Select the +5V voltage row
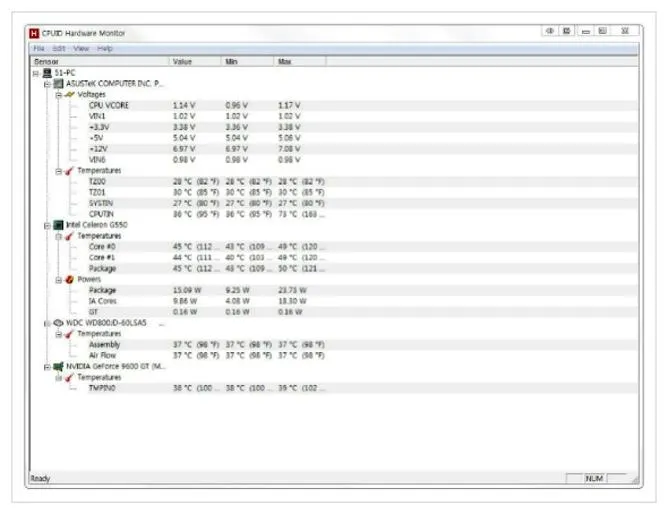 point(362,138)
